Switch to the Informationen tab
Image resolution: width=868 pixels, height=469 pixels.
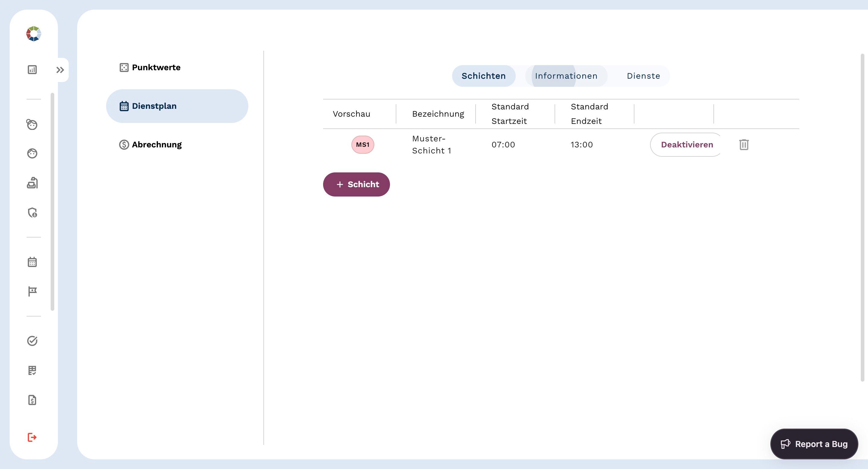pos(566,76)
